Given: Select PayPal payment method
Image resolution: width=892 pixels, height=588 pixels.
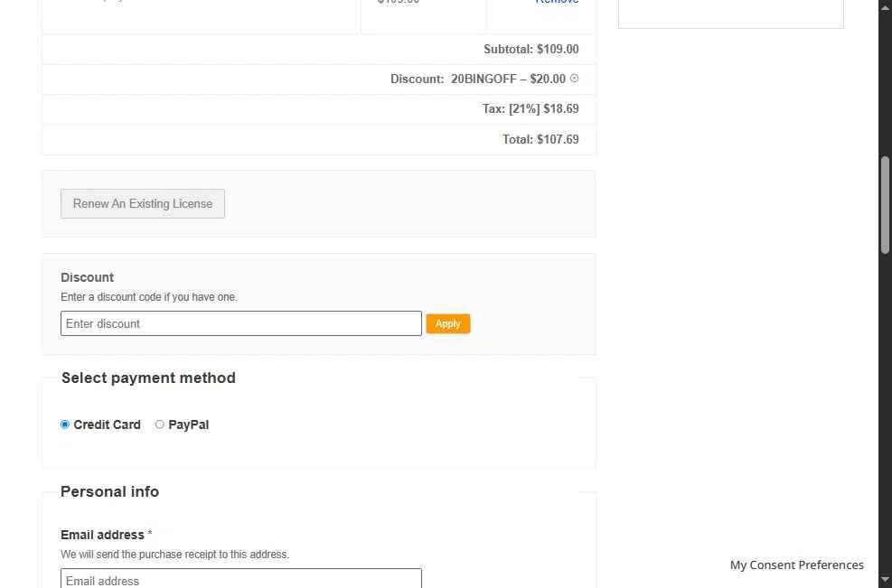Looking at the screenshot, I should (x=160, y=425).
